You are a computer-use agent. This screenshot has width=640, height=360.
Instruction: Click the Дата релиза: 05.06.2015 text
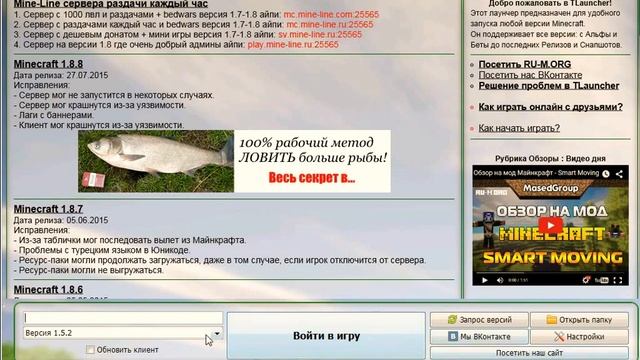[61, 220]
